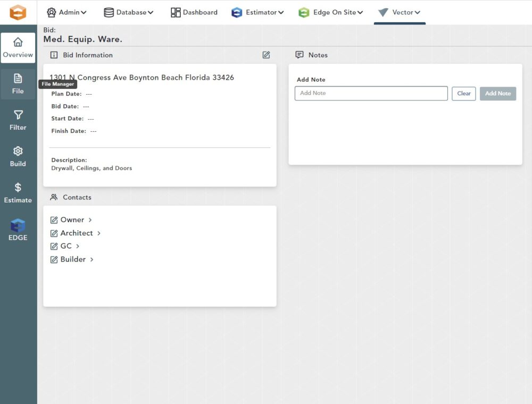The width and height of the screenshot is (532, 404).
Task: Click the GC contact label
Action: 66,246
